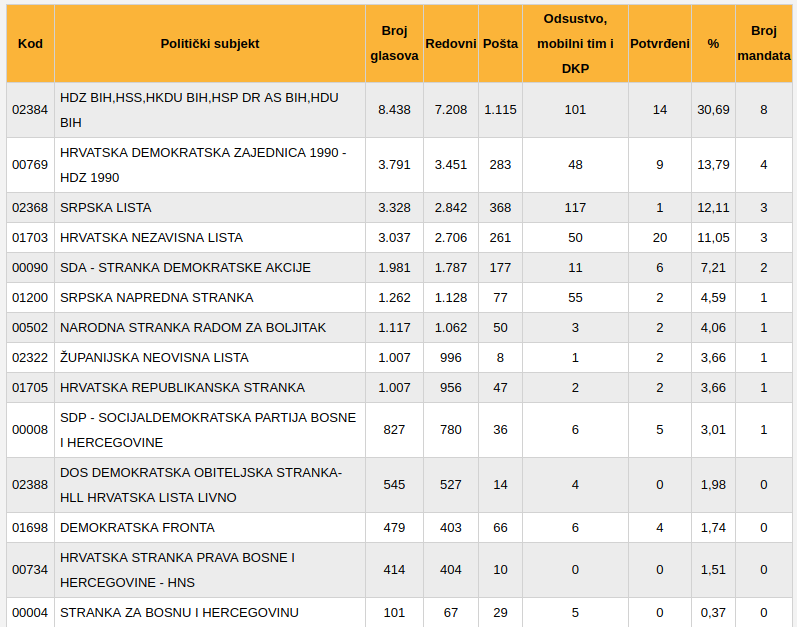797x627 pixels.
Task: Click vote count 3.791
Action: click(x=394, y=165)
